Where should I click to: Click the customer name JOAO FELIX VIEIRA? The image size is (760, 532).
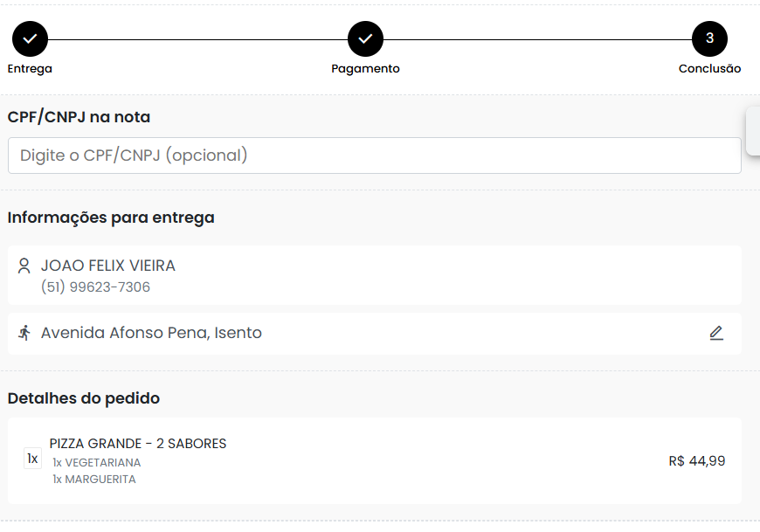point(108,266)
